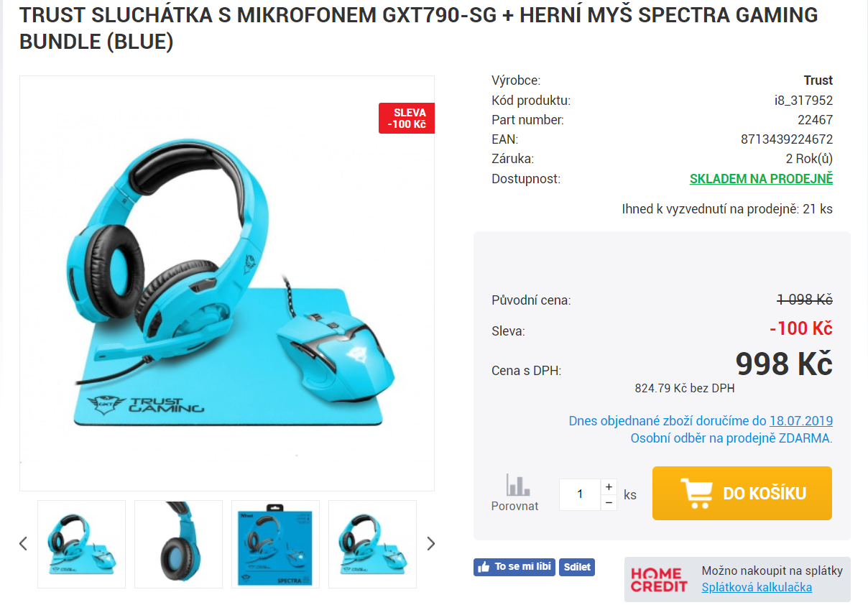
Task: Click the quantity input field
Action: point(580,495)
